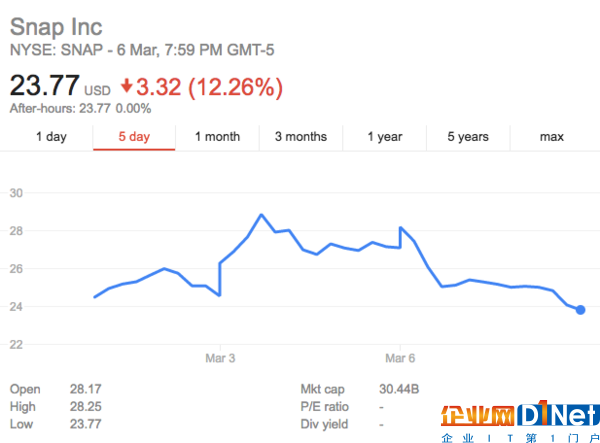This screenshot has height=443, width=600.
Task: Show the max chart range
Action: 551,137
